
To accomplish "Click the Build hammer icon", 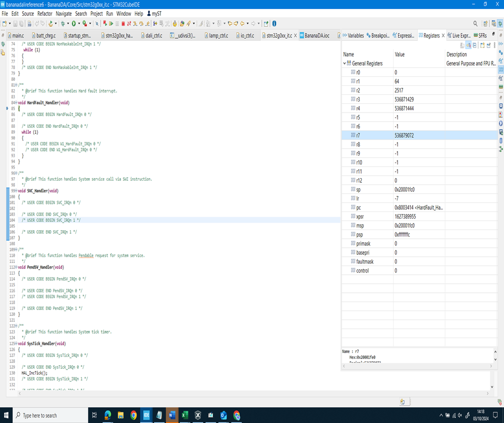I will click(50, 24).
